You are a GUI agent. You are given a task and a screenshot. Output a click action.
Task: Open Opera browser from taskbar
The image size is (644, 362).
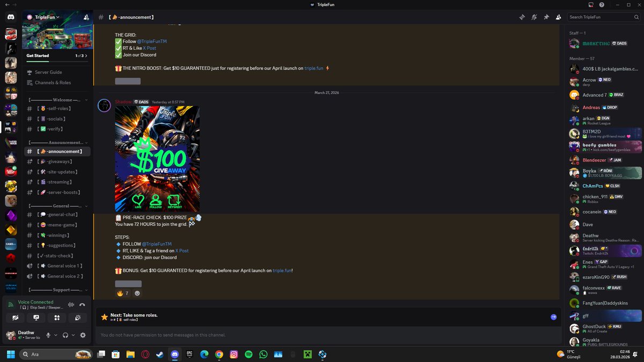pyautogui.click(x=145, y=354)
